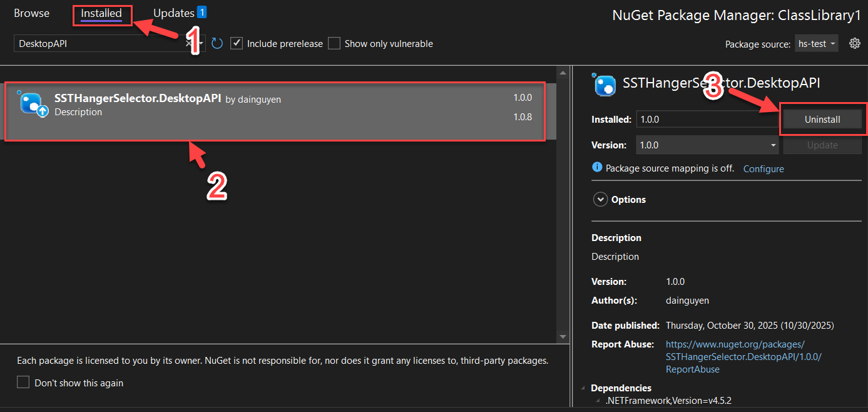Image resolution: width=868 pixels, height=412 pixels.
Task: Collapse the Options section chevron
Action: pyautogui.click(x=600, y=199)
